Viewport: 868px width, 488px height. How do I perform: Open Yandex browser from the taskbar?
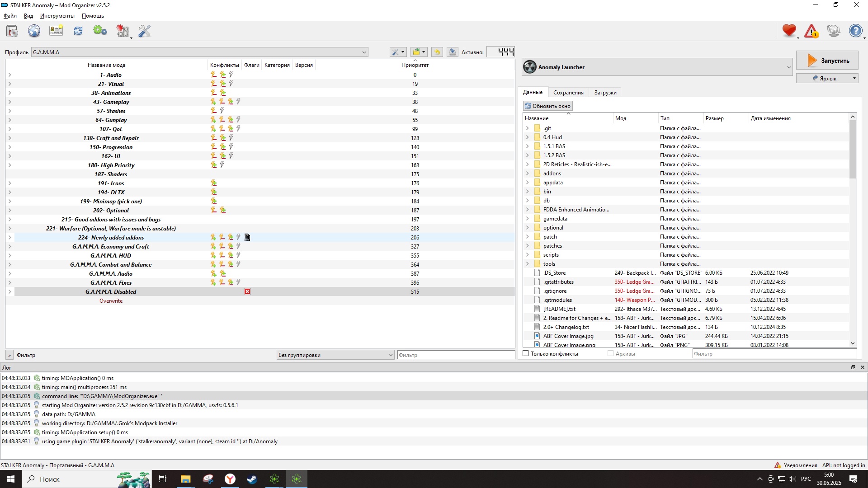[230, 479]
